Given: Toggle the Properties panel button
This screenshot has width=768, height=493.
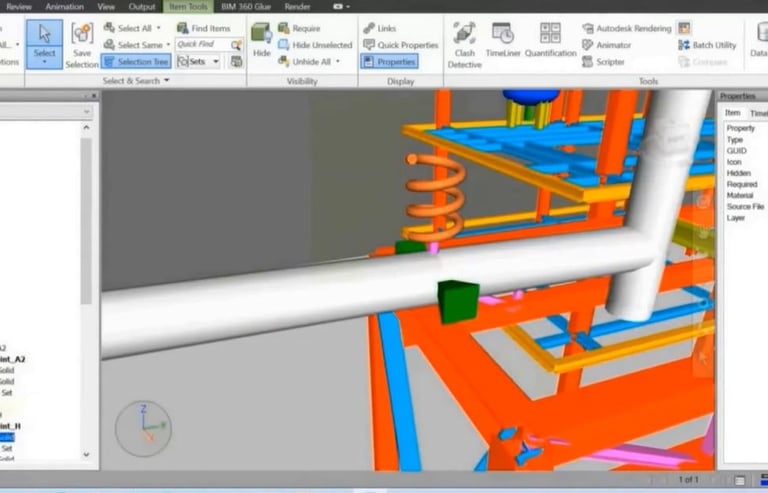Looking at the screenshot, I should 389,62.
